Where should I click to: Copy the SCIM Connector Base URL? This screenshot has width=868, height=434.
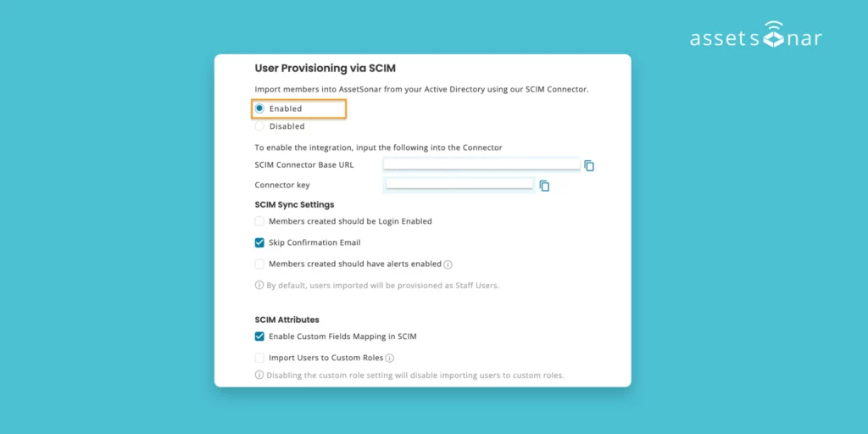click(589, 165)
